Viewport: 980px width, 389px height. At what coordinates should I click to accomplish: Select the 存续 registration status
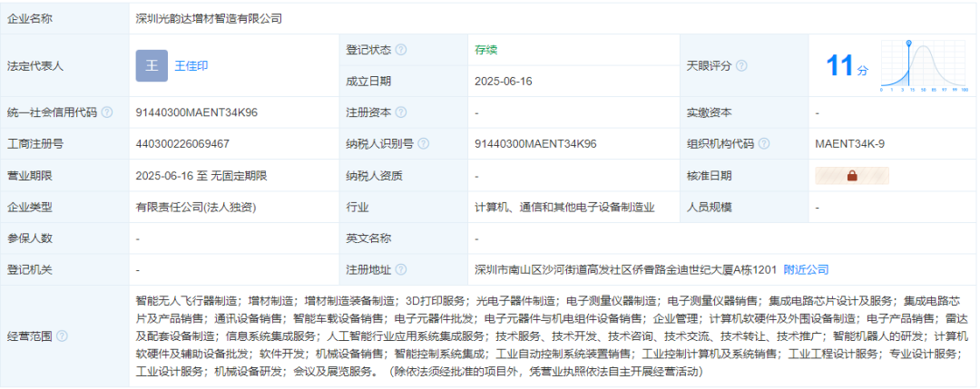click(x=485, y=50)
